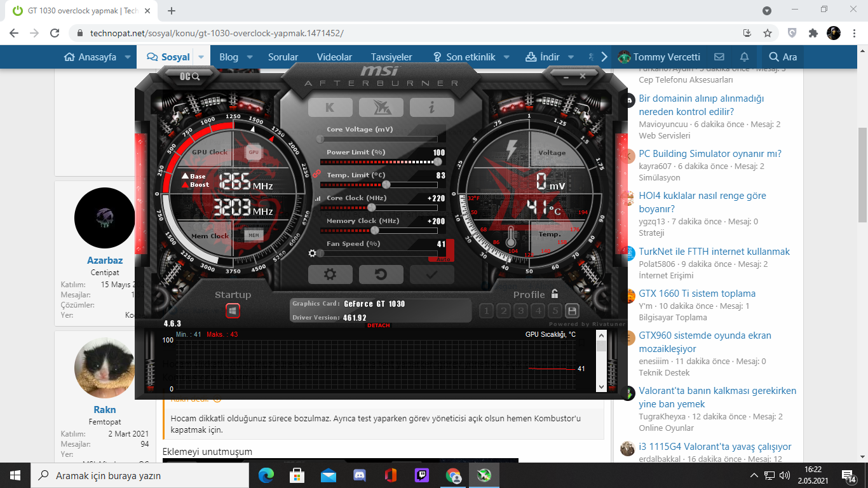Viewport: 868px width, 488px height.
Task: Reload the Technopat page
Action: click(x=55, y=33)
